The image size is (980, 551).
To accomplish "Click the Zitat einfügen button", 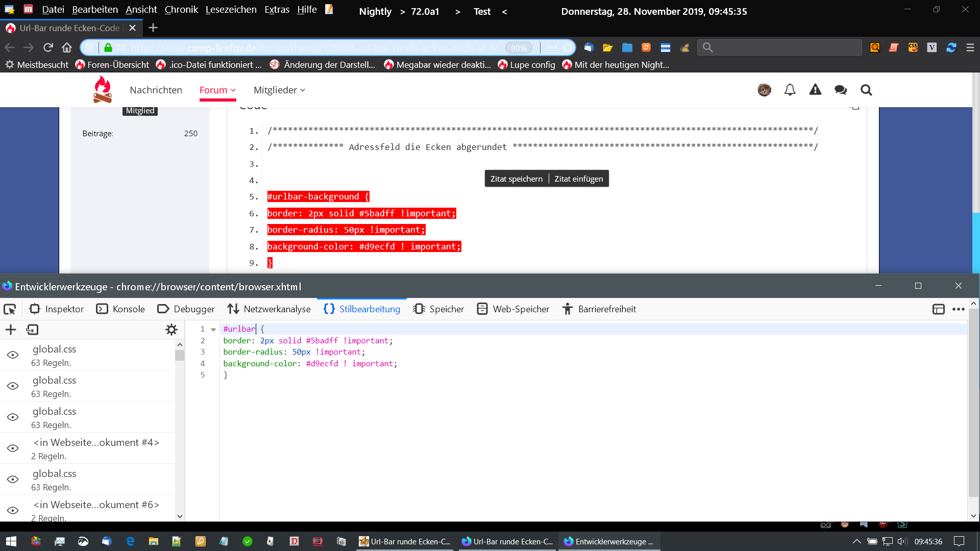I will point(578,179).
